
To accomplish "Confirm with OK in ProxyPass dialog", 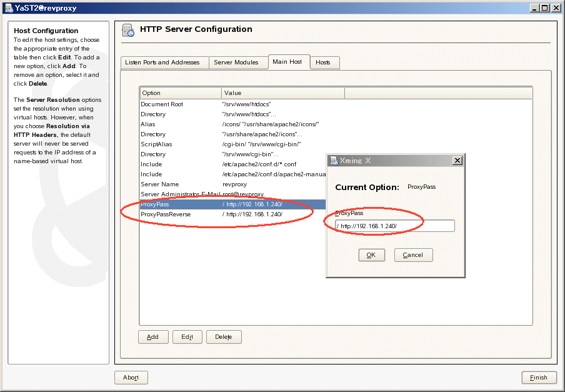I will click(x=371, y=255).
